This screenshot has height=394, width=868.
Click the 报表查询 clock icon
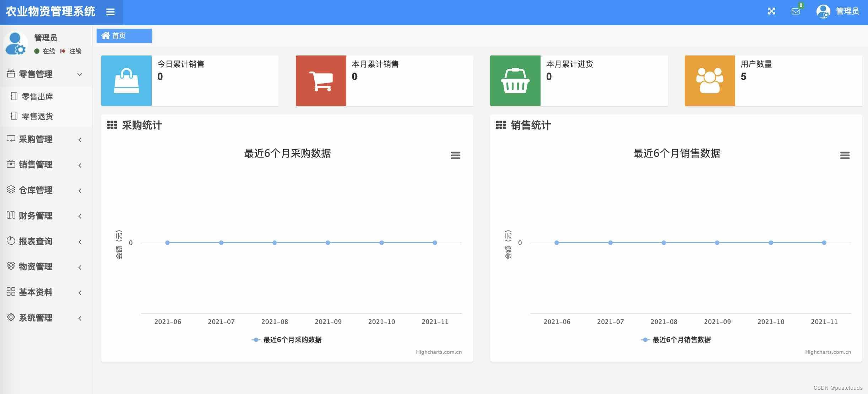(11, 241)
